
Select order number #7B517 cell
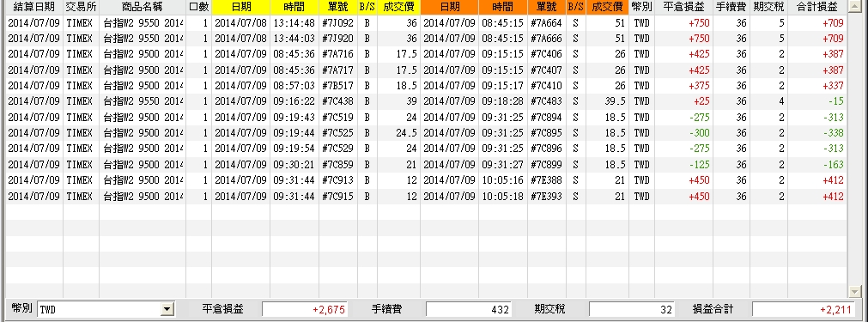tap(338, 86)
